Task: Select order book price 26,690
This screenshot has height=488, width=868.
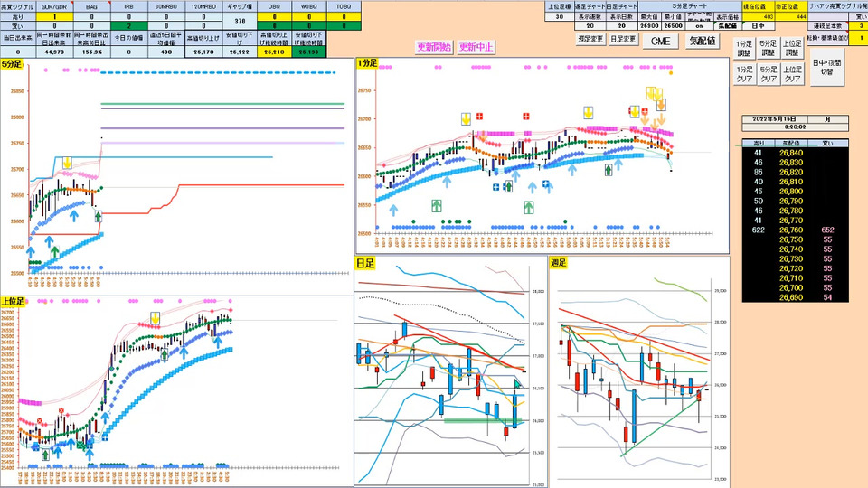Action: click(x=791, y=297)
